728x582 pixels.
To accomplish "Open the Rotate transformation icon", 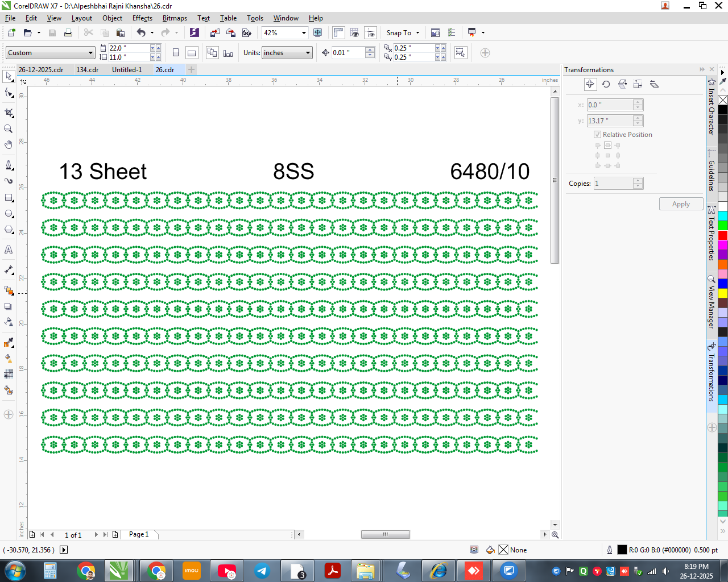I will [606, 84].
